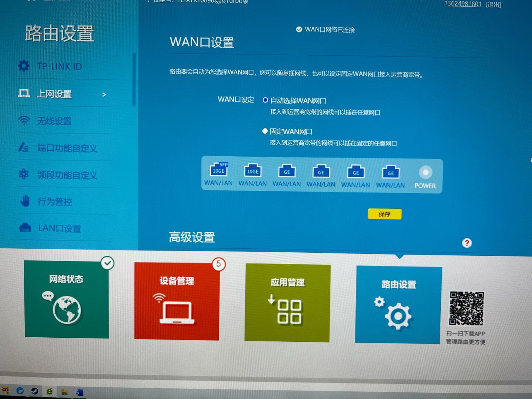This screenshot has width=532, height=399.
Task: Click the LAN口设置 port icon
Action: [25, 228]
